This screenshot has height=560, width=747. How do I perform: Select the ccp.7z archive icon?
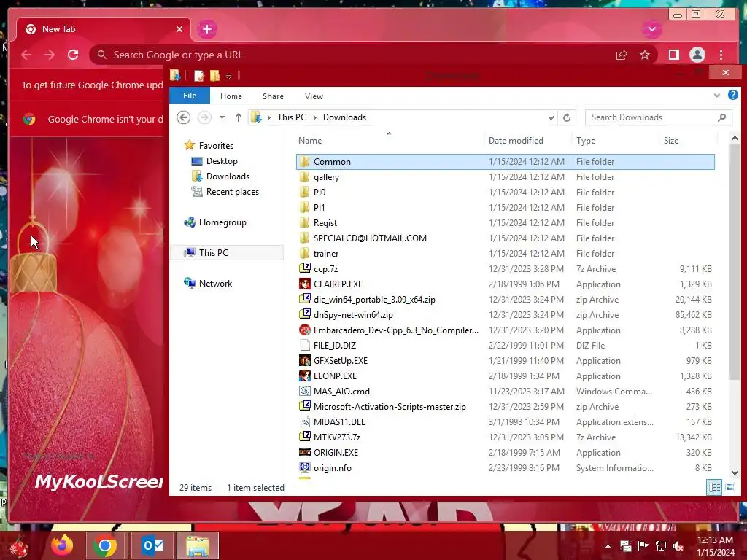[305, 268]
